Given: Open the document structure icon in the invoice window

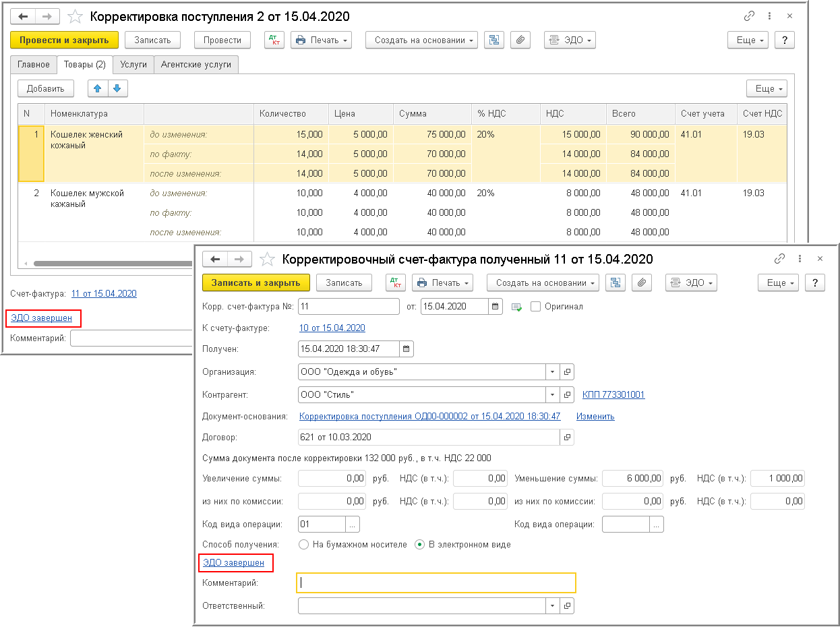Looking at the screenshot, I should (x=614, y=283).
